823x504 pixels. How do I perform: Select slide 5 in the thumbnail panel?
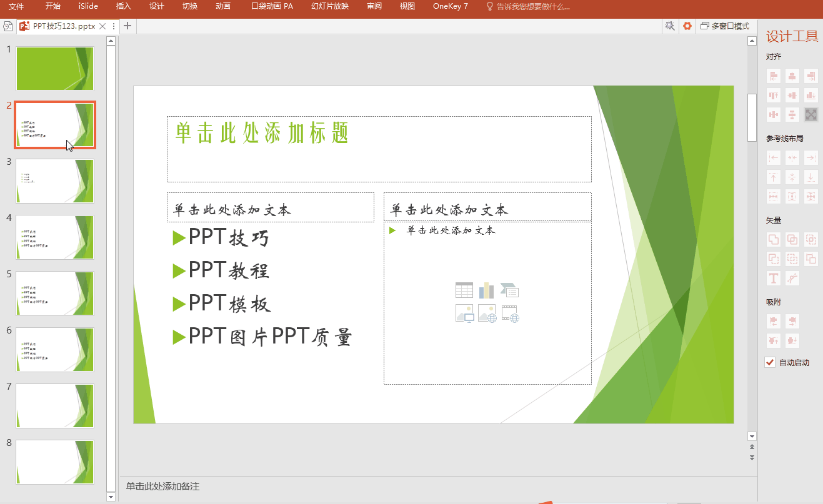coord(54,293)
